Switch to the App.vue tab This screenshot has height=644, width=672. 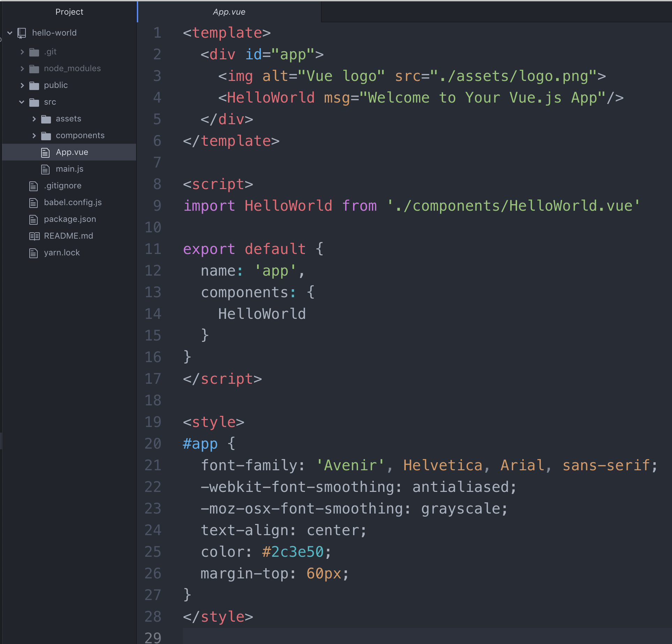[x=229, y=12]
